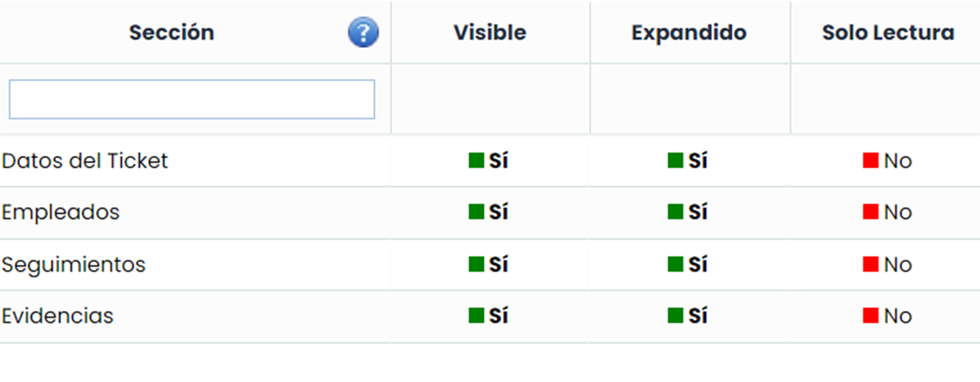Image resolution: width=980 pixels, height=382 pixels.
Task: Toggle Solo Lectura for Empleados
Action: coord(886,213)
